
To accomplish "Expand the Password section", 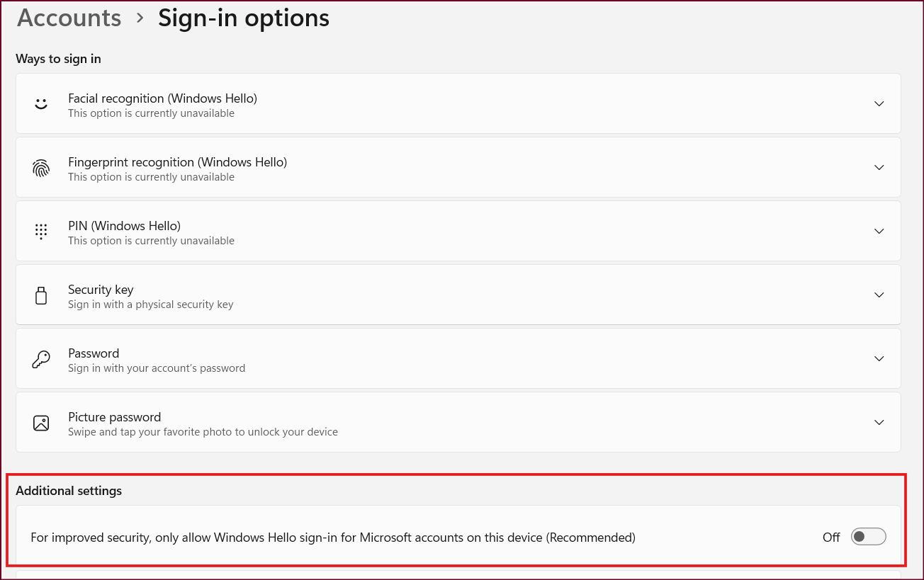I will (x=879, y=358).
